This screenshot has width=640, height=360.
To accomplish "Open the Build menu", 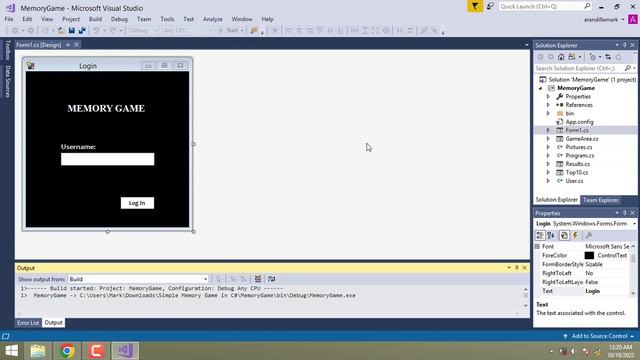I will (x=95, y=19).
